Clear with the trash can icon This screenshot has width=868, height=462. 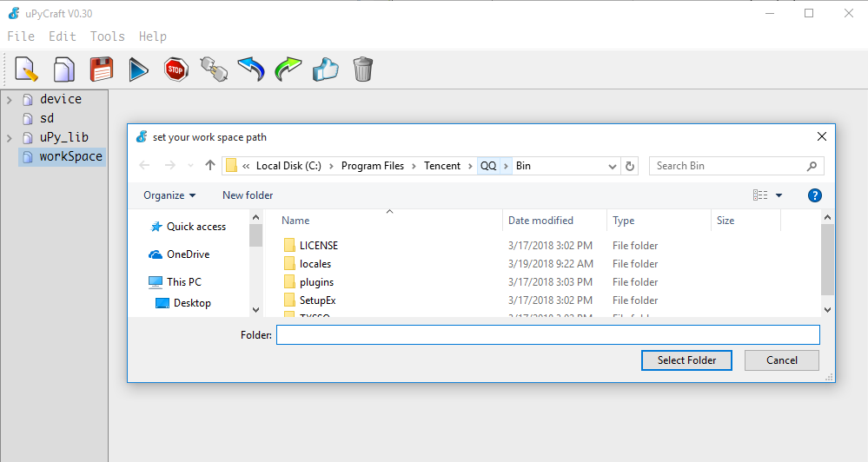click(x=363, y=69)
